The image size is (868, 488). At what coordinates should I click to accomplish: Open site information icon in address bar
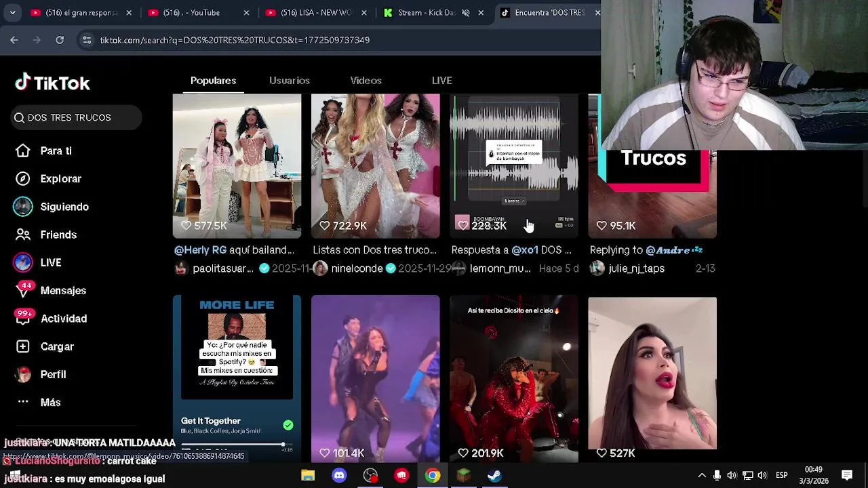click(x=87, y=40)
